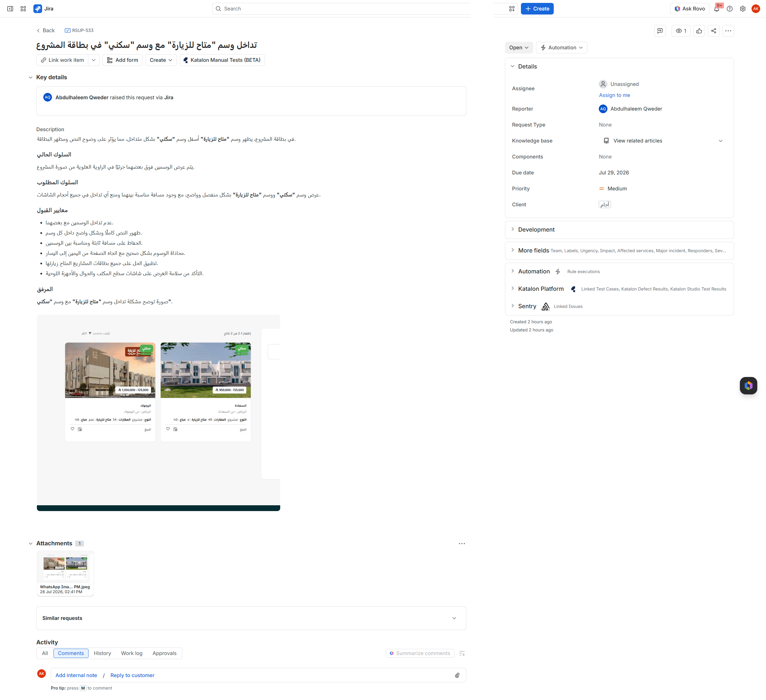Click the Jira logo

[43, 9]
